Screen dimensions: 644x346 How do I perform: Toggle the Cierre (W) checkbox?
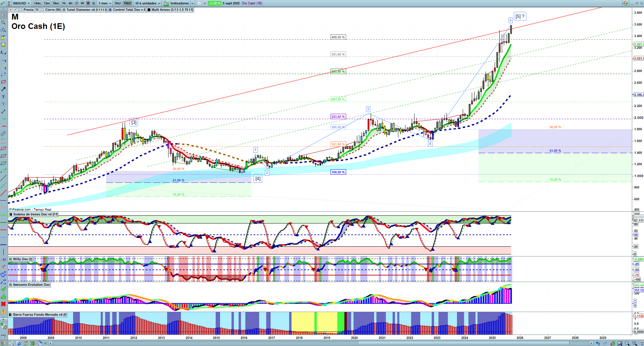tap(43, 10)
